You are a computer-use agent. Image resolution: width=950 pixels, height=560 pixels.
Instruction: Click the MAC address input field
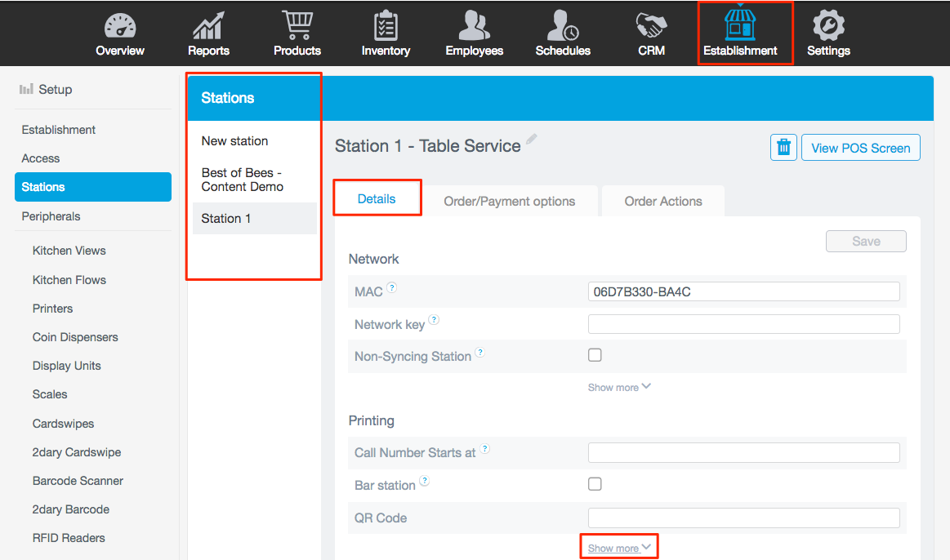pos(743,291)
